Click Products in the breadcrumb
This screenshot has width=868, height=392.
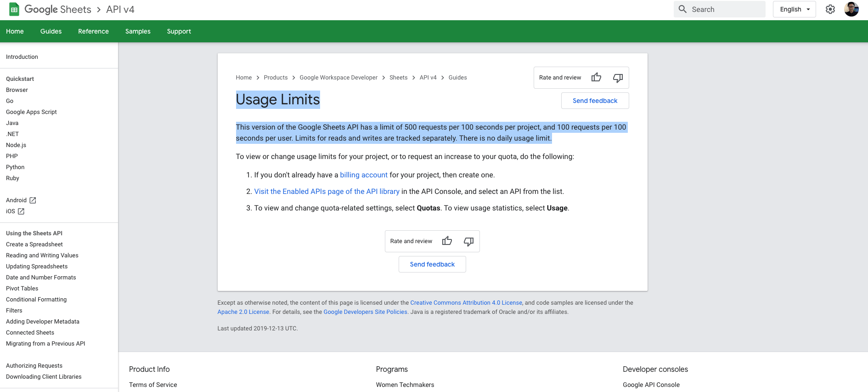(276, 78)
